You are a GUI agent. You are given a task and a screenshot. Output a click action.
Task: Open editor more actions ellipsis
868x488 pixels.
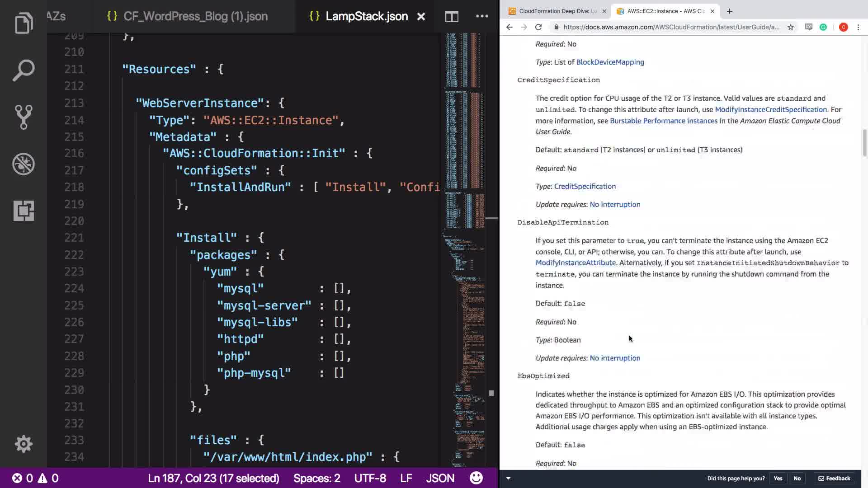[x=482, y=16]
